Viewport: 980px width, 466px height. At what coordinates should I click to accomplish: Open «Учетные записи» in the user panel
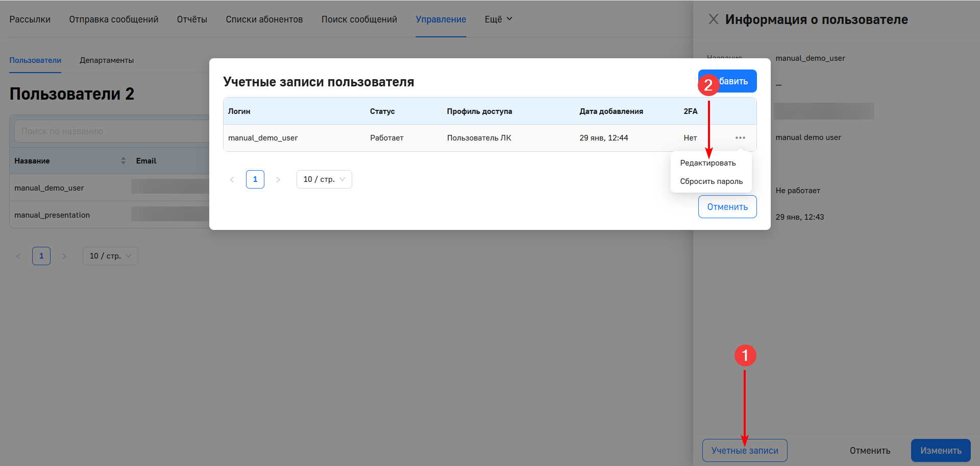click(x=745, y=450)
